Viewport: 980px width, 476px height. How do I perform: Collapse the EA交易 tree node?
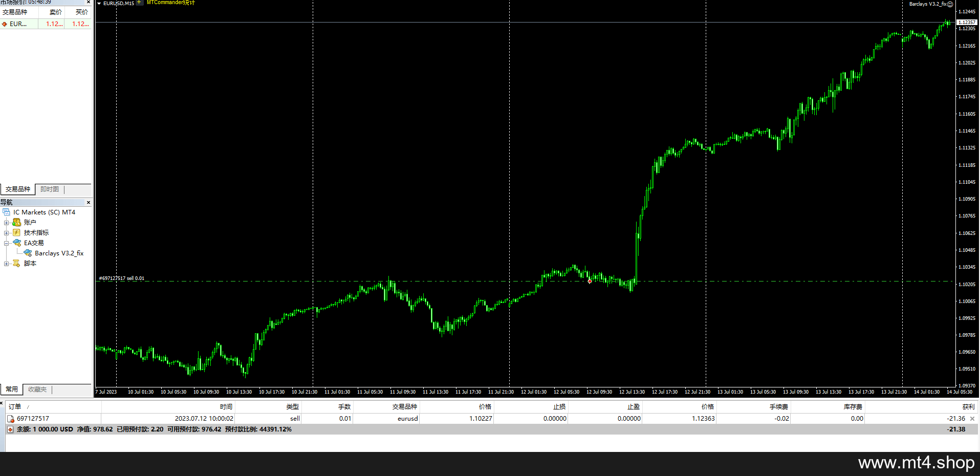pos(6,243)
